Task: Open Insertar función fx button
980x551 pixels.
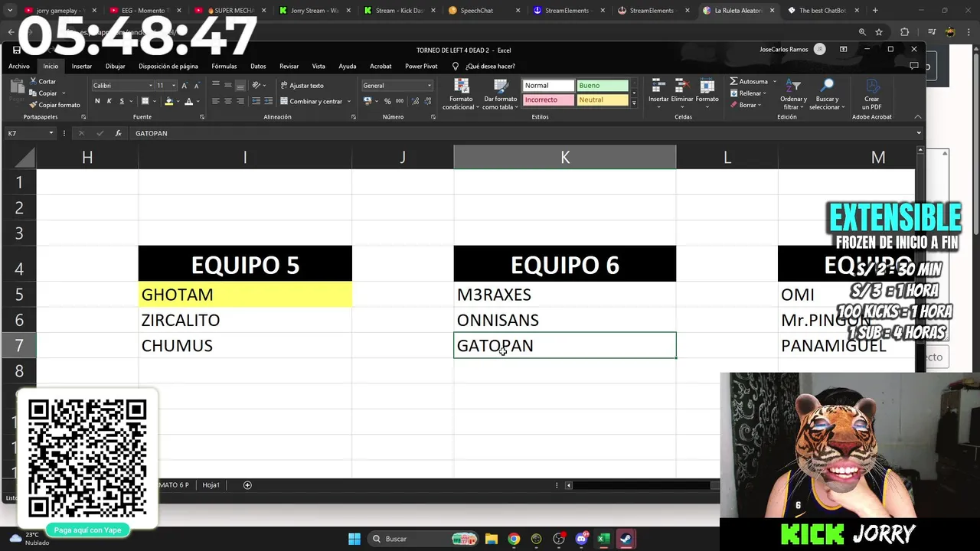Action: tap(118, 133)
